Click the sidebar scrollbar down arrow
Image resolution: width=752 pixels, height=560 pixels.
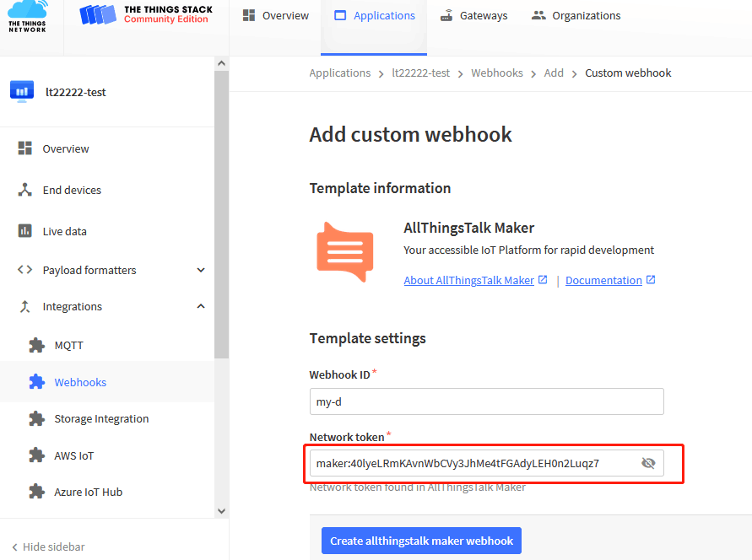click(x=221, y=510)
